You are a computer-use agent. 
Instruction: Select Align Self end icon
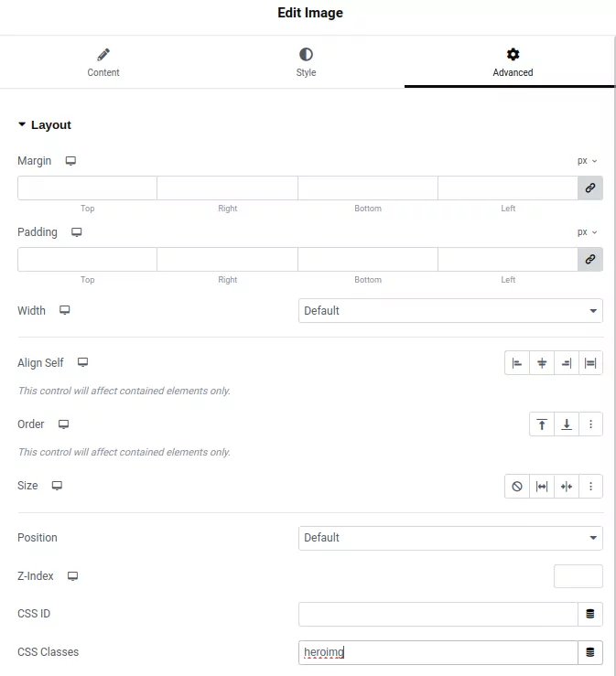[567, 363]
